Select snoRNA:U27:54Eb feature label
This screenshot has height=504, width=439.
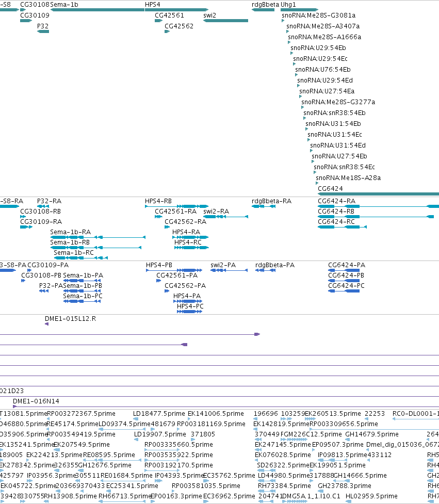(339, 156)
